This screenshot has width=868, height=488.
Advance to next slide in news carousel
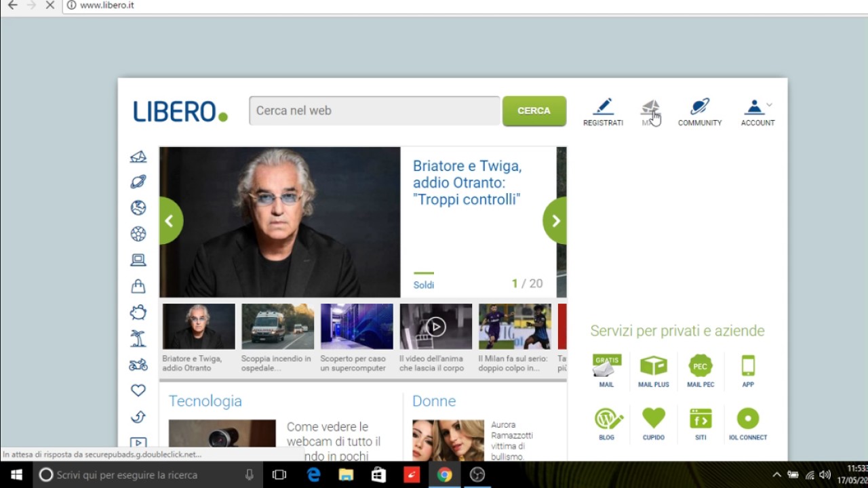pos(555,220)
